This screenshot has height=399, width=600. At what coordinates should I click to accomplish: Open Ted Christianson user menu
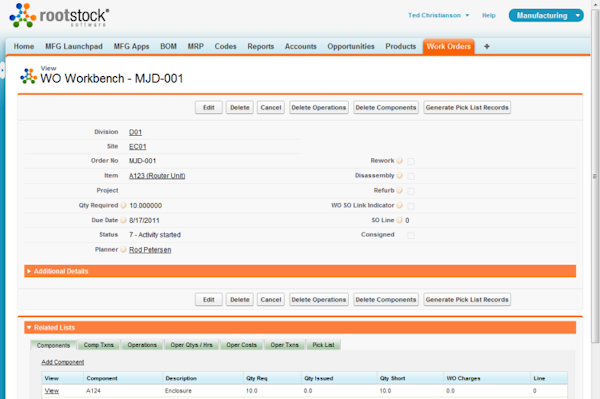coord(439,15)
